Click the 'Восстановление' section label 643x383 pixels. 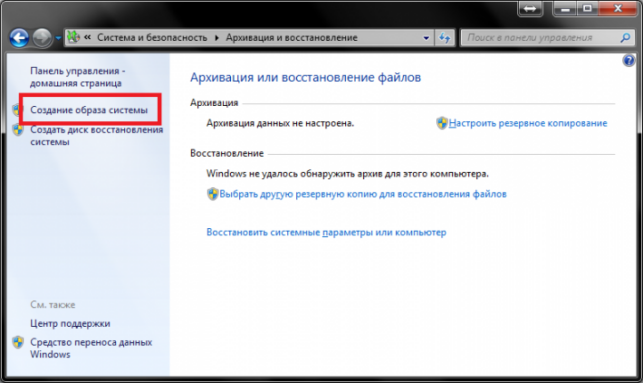pyautogui.click(x=227, y=153)
